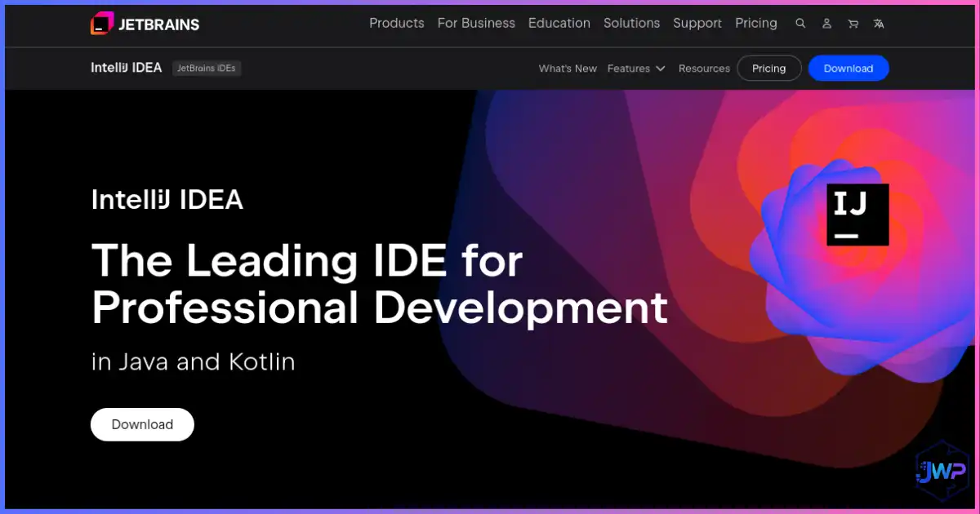The height and width of the screenshot is (514, 980).
Task: Click the text in Java and Kotlin
Action: pyautogui.click(x=193, y=361)
